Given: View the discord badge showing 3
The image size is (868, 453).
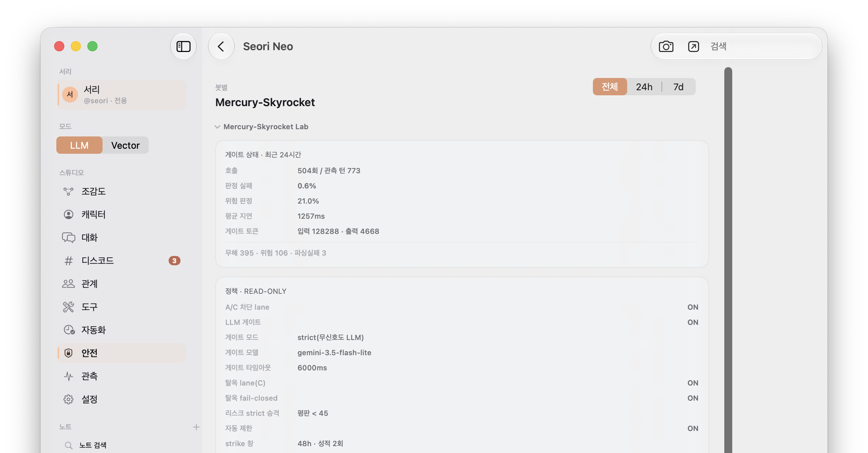Looking at the screenshot, I should (174, 261).
